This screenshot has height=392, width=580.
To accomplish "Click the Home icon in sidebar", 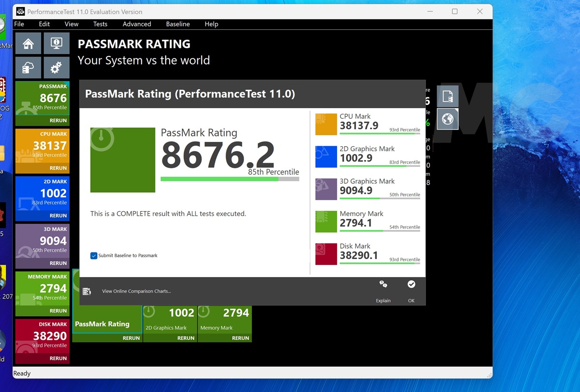I will (28, 44).
